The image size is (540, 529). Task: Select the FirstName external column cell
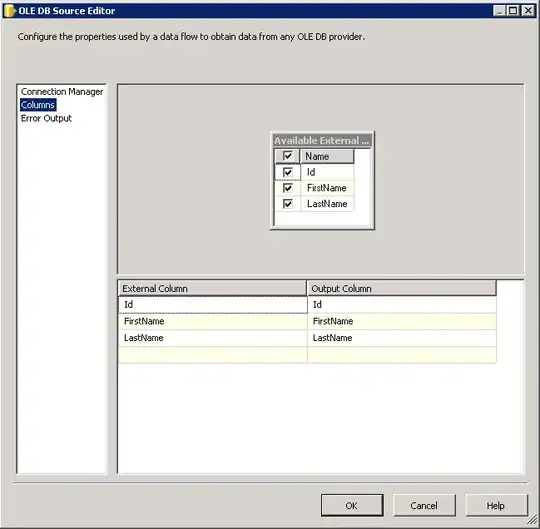coord(212,321)
